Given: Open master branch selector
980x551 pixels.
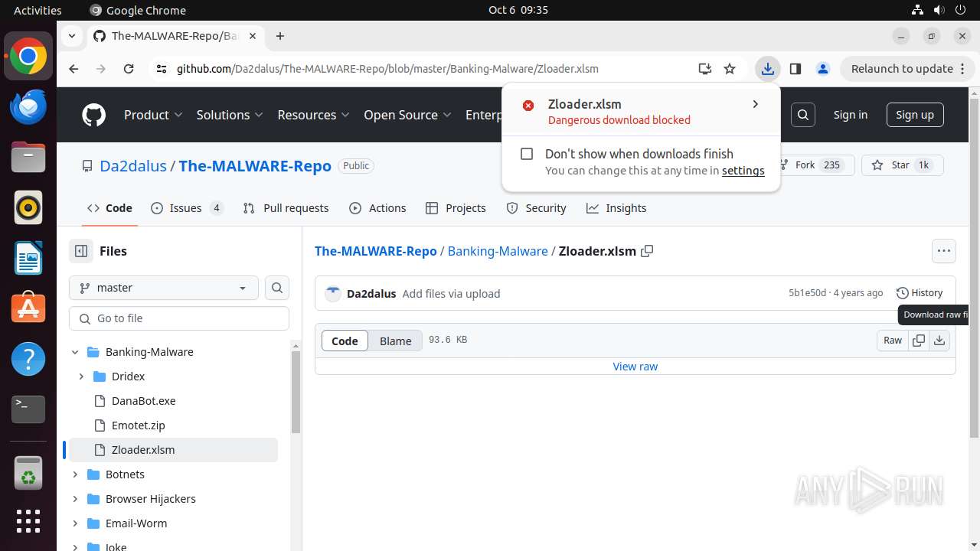Looking at the screenshot, I should point(164,288).
